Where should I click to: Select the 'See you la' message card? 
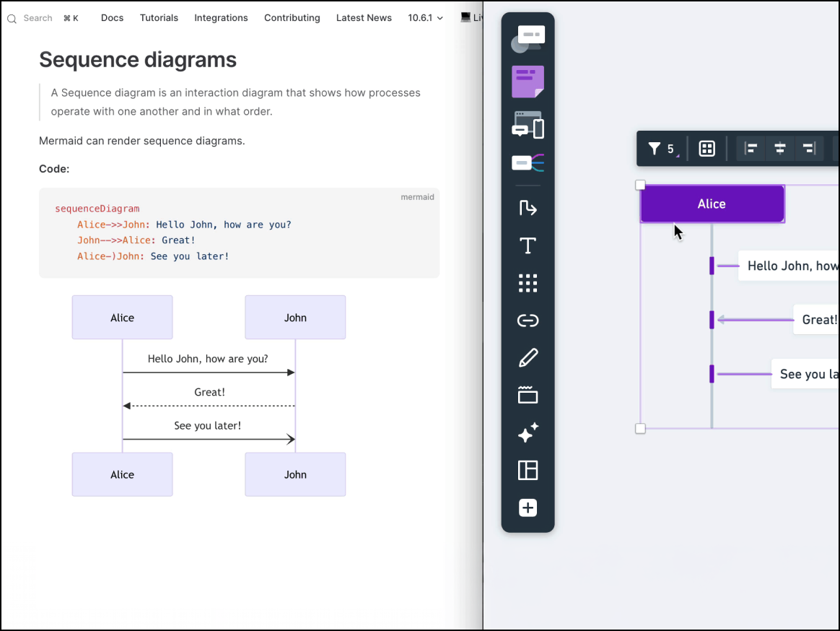[805, 374]
